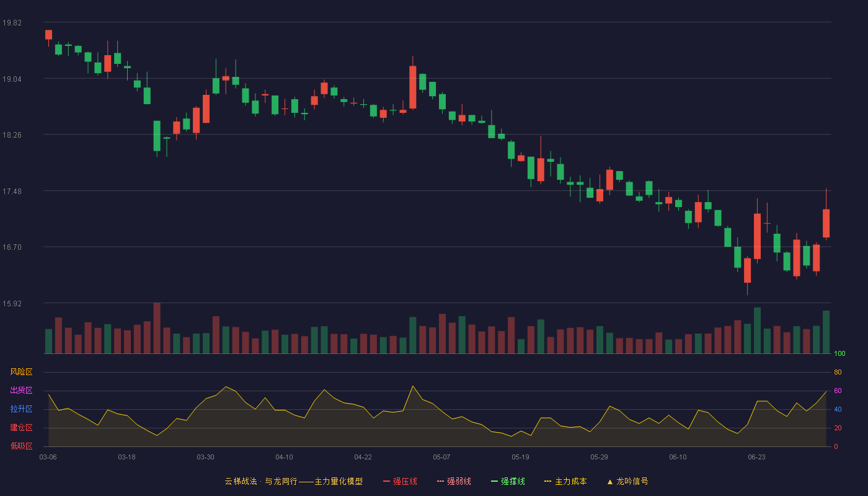This screenshot has height=496, width=868.
Task: Click the 04-10 date axis label
Action: tap(284, 457)
